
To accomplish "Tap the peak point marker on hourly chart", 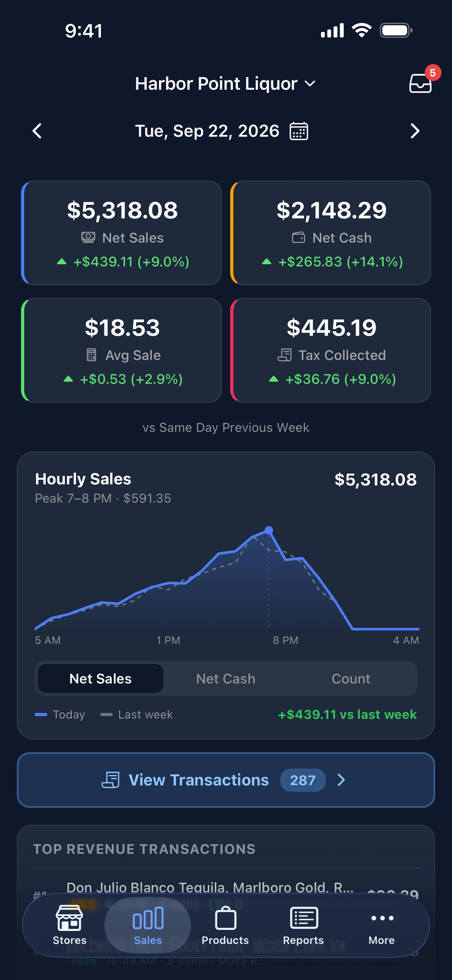I will click(x=269, y=530).
